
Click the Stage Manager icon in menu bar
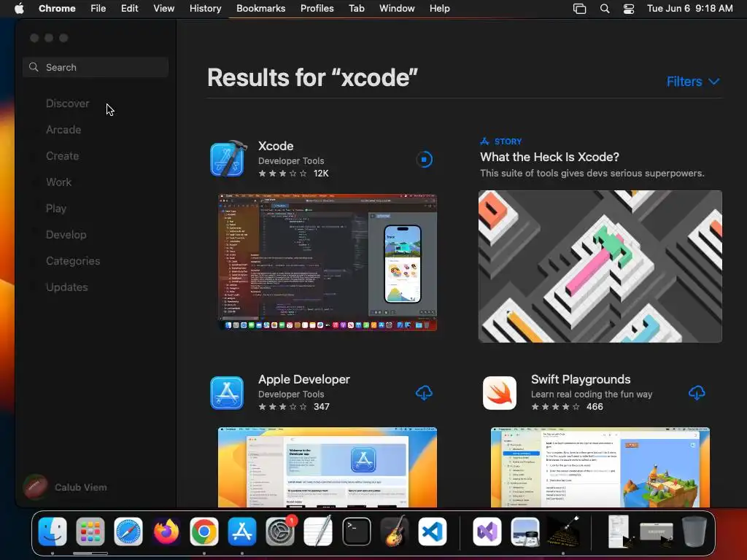(579, 9)
